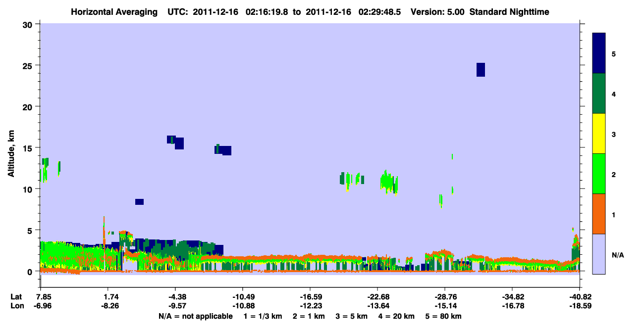The height and width of the screenshot is (330, 644).
Task: Click longitude value -9.57
Action: pos(175,306)
